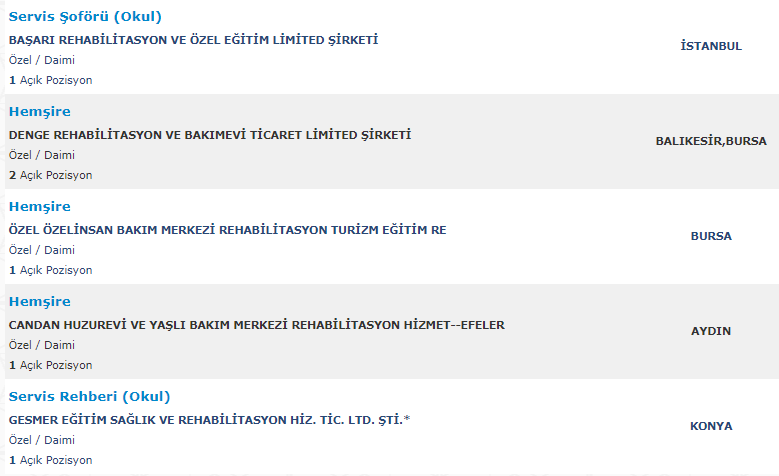Click DENGE REHABİLİTASYON VE BAKIMEVİ company name
The width and height of the screenshot is (779, 476).
tap(210, 135)
